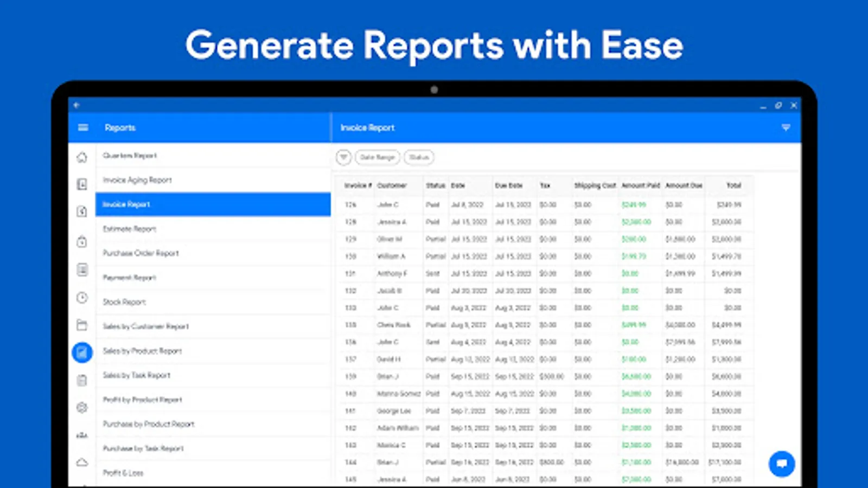868x488 pixels.
Task: Click the highlighted reports chart icon
Action: point(82,352)
